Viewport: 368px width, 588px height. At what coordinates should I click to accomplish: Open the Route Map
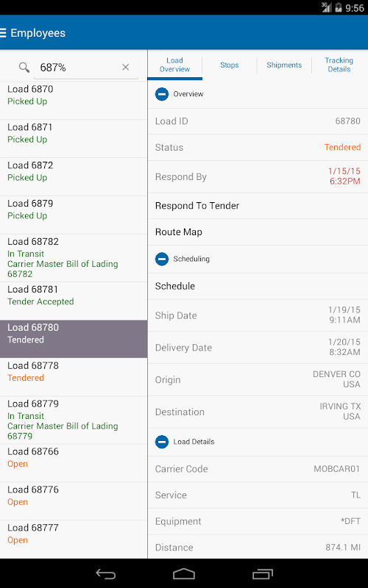point(258,232)
